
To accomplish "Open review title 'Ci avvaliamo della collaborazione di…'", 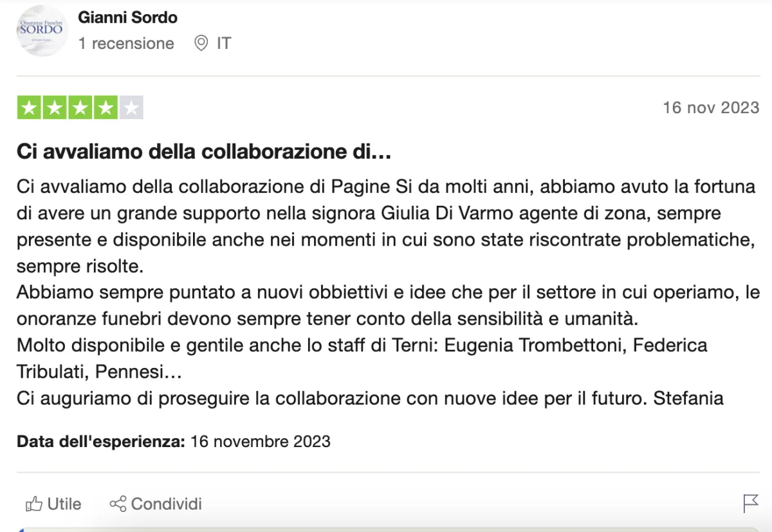I will point(204,152).
